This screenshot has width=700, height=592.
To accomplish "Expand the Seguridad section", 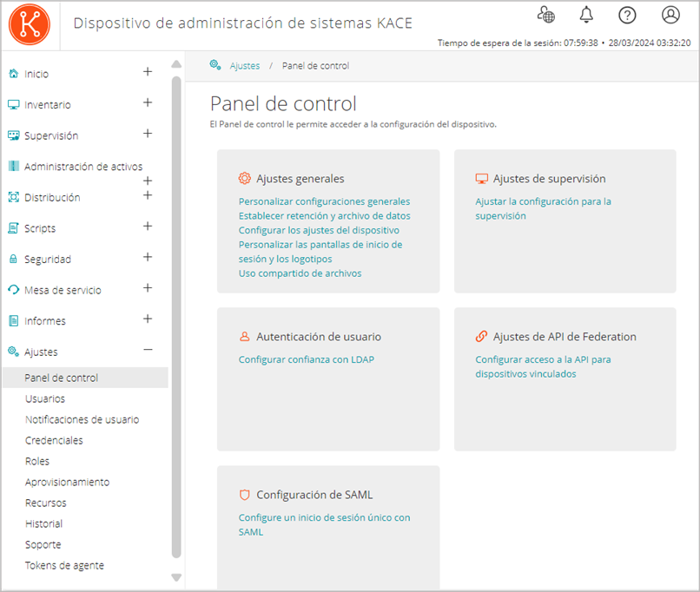I will pos(148,259).
